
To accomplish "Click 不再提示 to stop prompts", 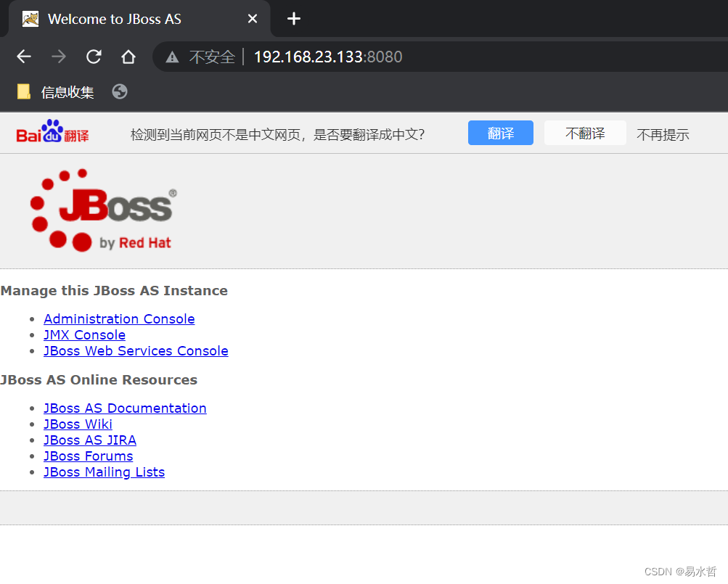I will tap(663, 135).
